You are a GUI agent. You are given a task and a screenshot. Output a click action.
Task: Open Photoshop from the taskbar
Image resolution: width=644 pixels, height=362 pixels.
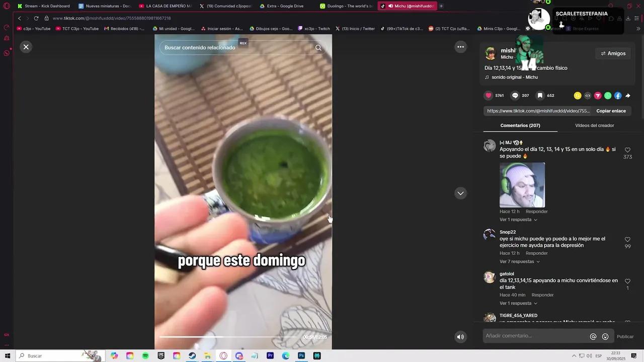[301, 356]
